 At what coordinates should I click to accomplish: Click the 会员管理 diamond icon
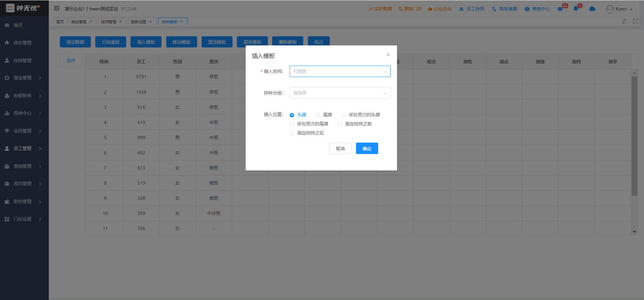click(7, 131)
